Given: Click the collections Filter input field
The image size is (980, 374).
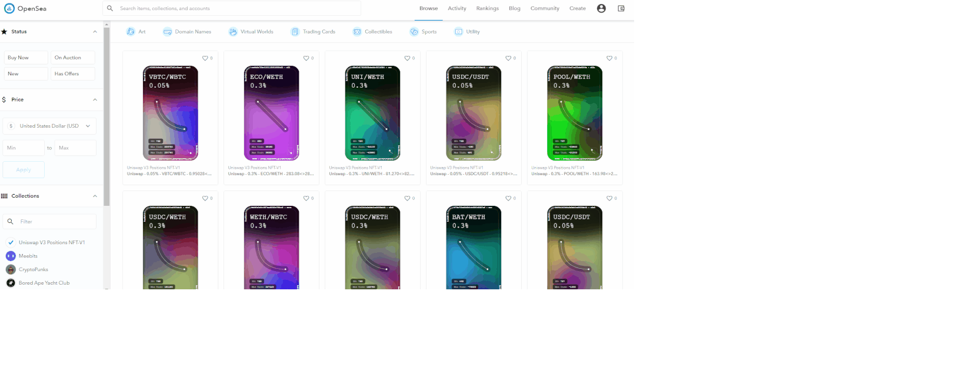Looking at the screenshot, I should click(49, 222).
